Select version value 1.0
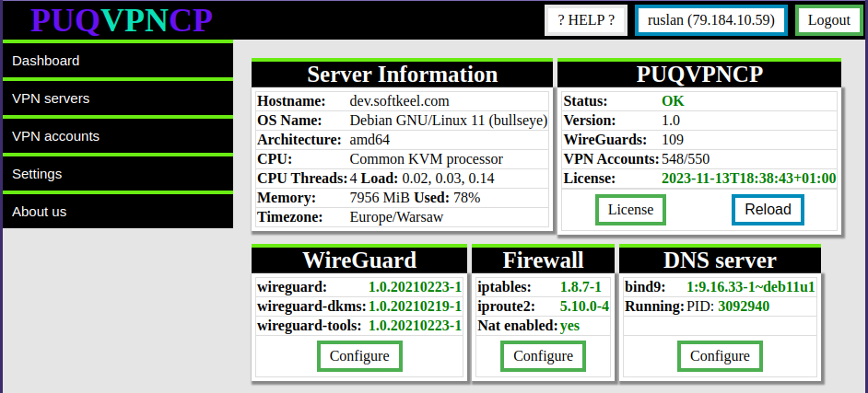 (x=671, y=121)
